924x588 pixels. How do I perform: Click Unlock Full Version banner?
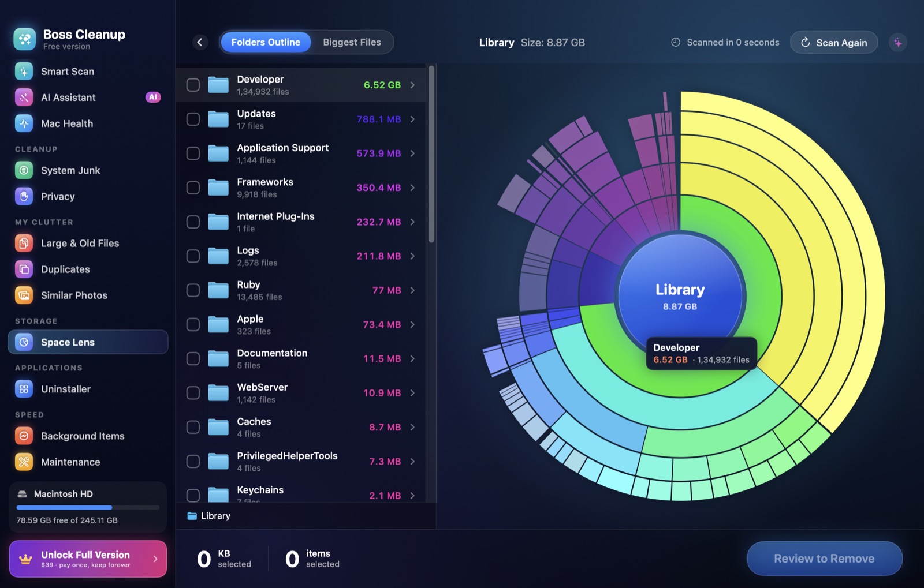88,559
